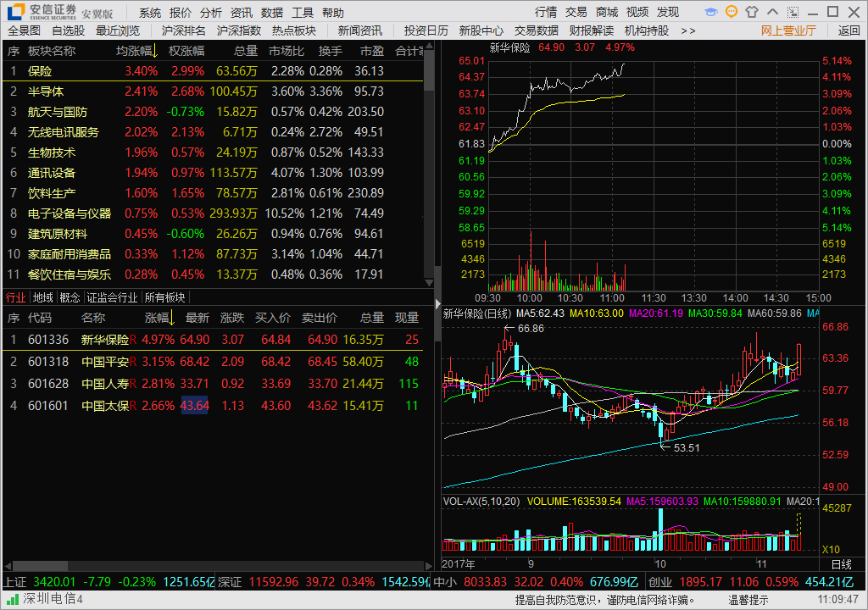Screen dimensions: 868x610
Task: Click horizontal scrollbar right arrow
Action: pyautogui.click(x=428, y=566)
